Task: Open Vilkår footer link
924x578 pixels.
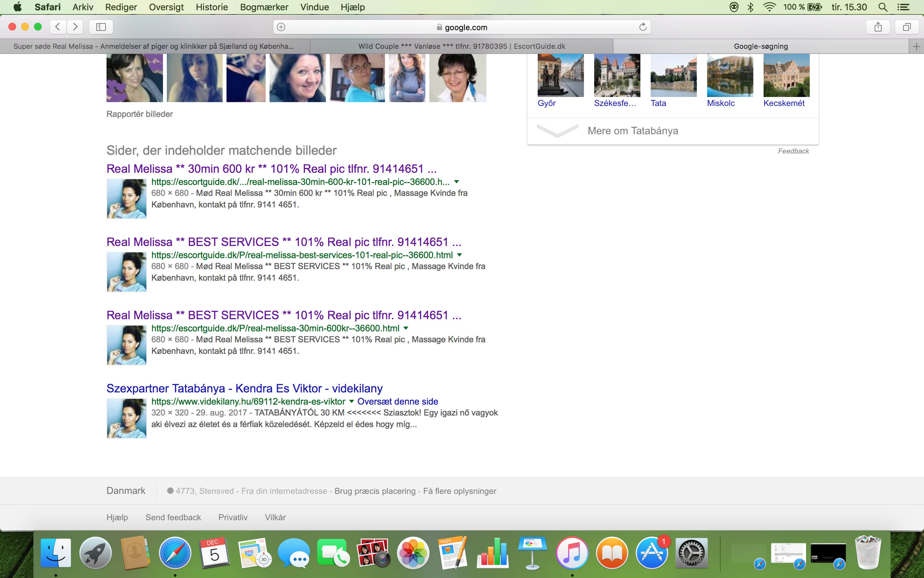Action: click(x=275, y=517)
